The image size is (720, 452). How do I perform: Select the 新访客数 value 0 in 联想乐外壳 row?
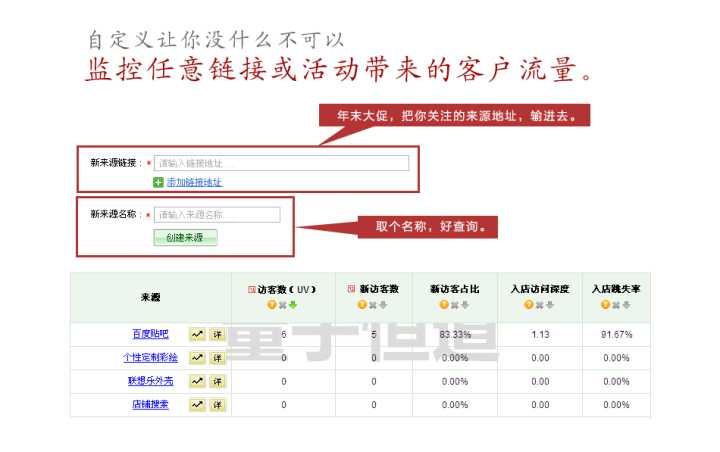[374, 381]
